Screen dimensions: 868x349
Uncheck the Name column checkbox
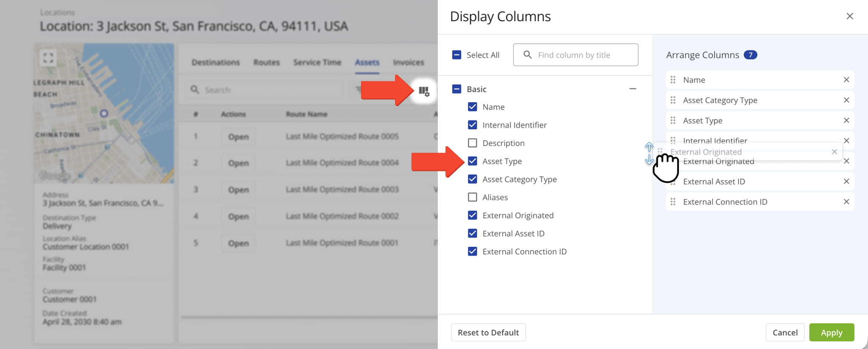[x=473, y=107]
